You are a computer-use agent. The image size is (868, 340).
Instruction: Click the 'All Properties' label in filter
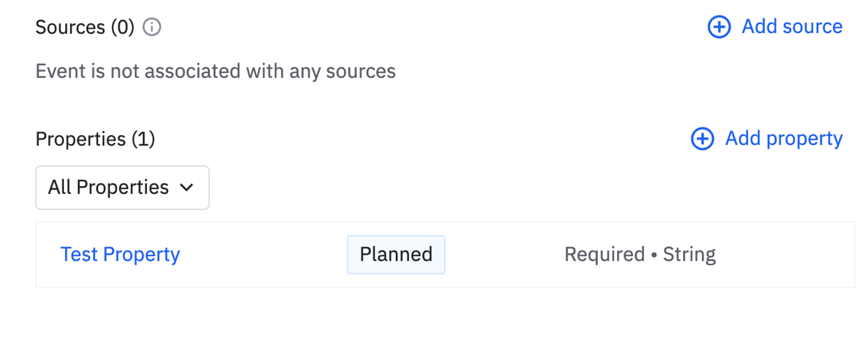[x=108, y=188]
